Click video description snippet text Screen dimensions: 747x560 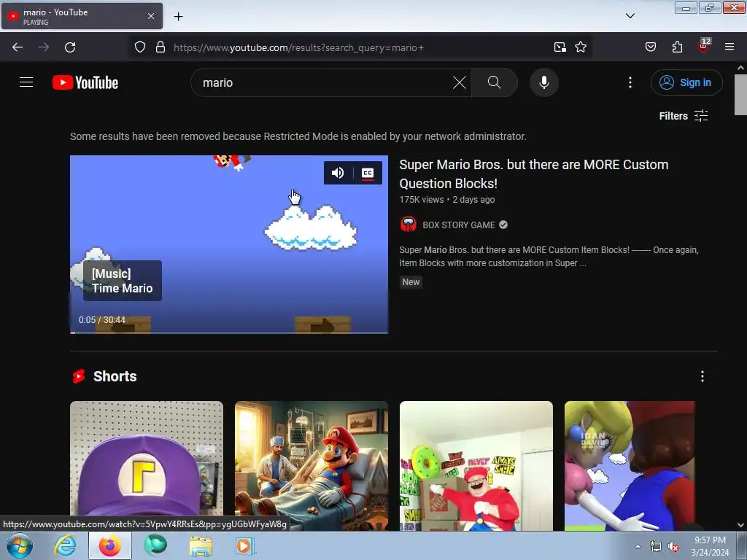[549, 256]
